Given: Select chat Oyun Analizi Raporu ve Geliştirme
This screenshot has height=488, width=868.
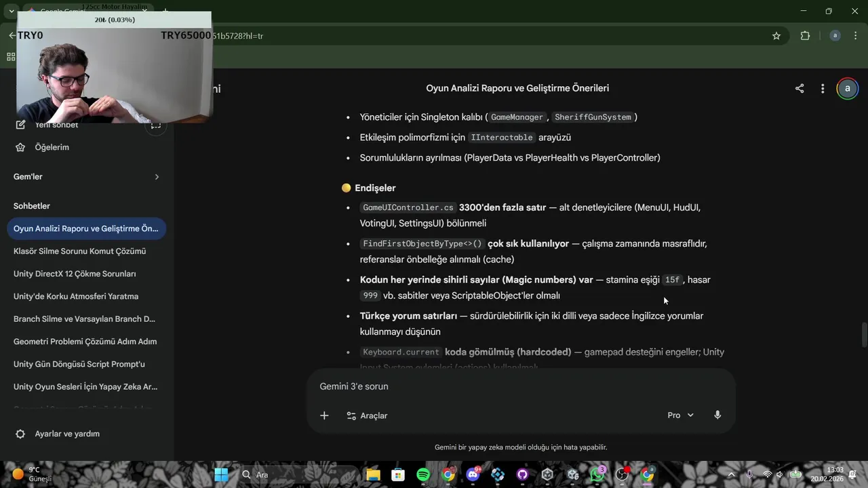Looking at the screenshot, I should pos(86,228).
